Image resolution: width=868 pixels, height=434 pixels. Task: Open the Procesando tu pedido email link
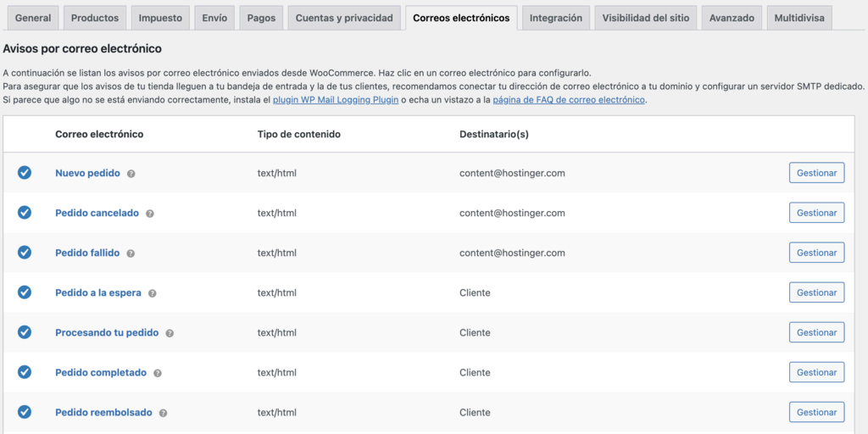[x=107, y=332]
